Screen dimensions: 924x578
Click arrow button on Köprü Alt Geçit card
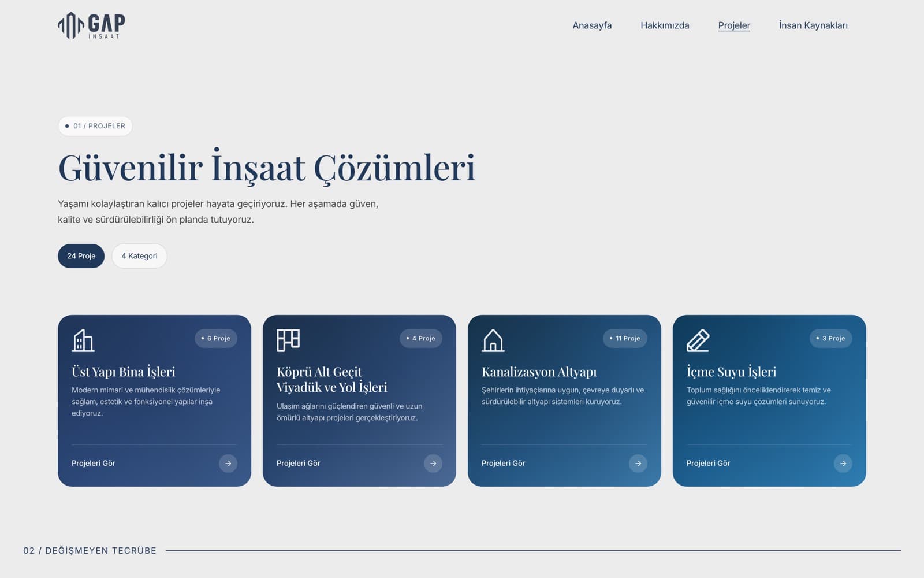click(x=433, y=464)
